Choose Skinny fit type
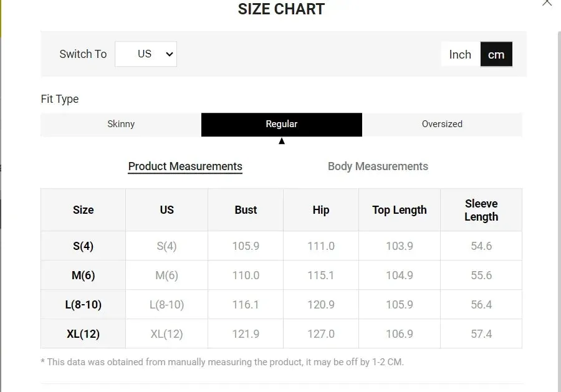Screen dimensions: 561x392 tap(121, 124)
